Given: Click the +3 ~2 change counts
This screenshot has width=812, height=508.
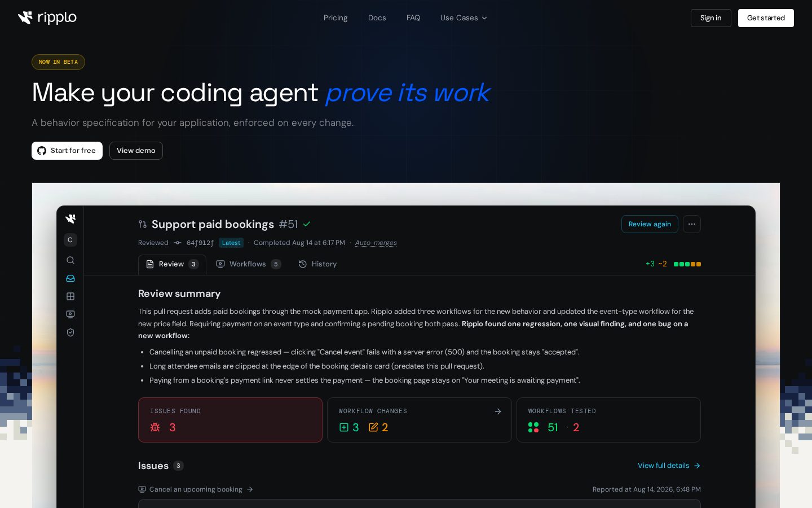Looking at the screenshot, I should (x=656, y=264).
